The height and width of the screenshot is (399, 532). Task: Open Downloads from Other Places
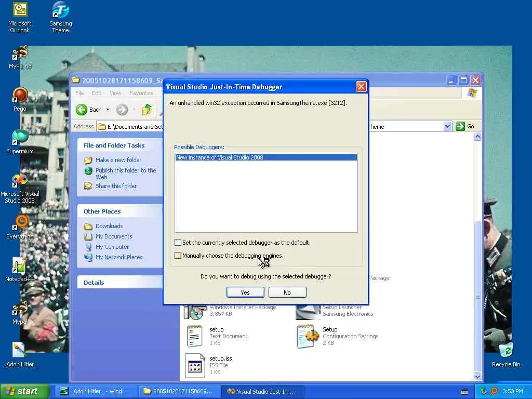pos(109,226)
